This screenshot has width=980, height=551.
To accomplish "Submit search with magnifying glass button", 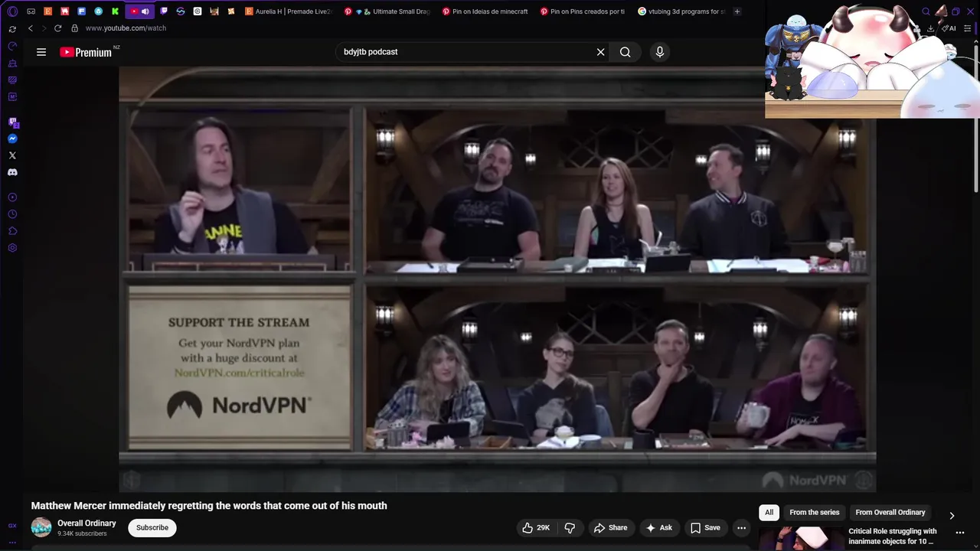I will point(626,52).
